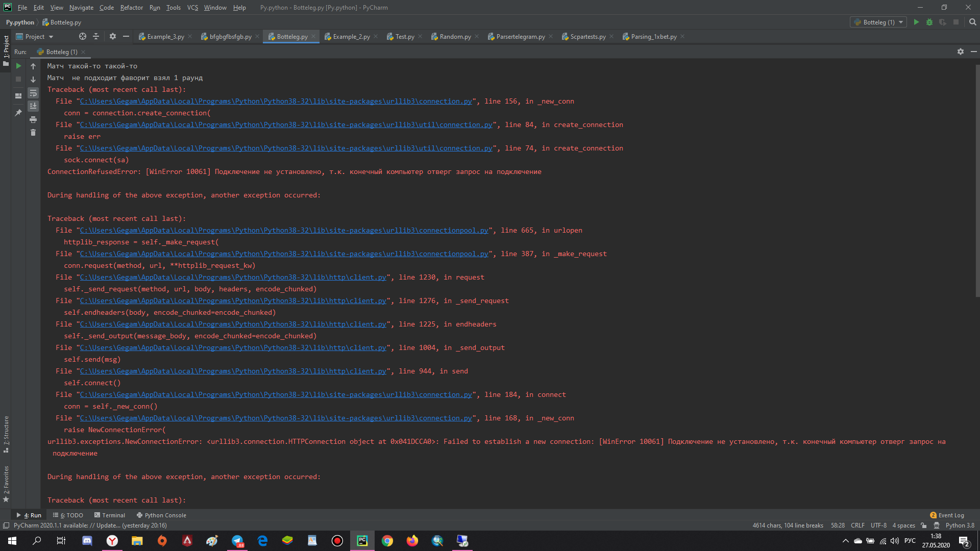The image size is (980, 551).
Task: Show hidden system tray icons chevron
Action: click(x=846, y=541)
